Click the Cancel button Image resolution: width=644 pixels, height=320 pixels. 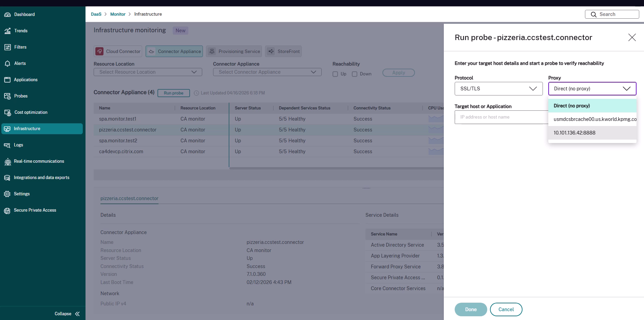506,309
